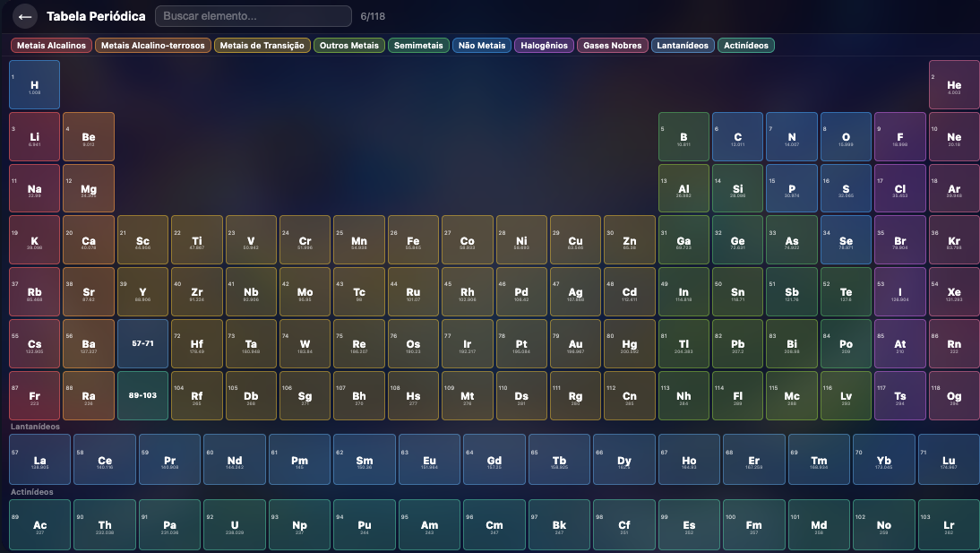
Task: Open the Iodine (I) element tile
Action: click(x=900, y=292)
